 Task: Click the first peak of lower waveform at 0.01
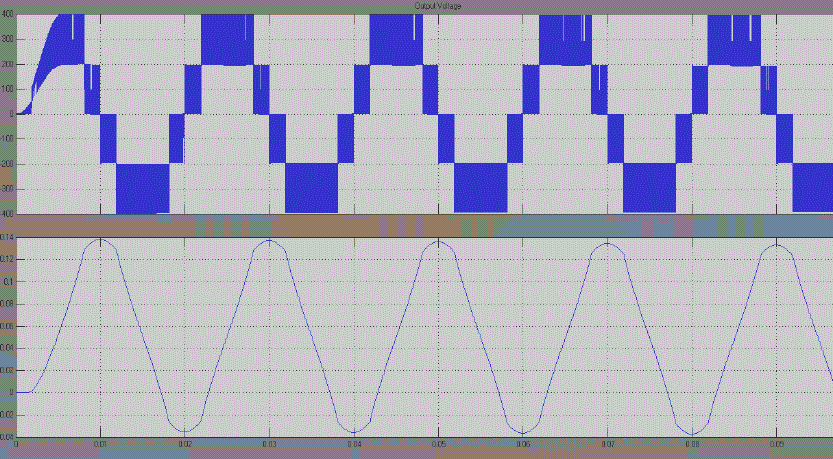(100, 240)
